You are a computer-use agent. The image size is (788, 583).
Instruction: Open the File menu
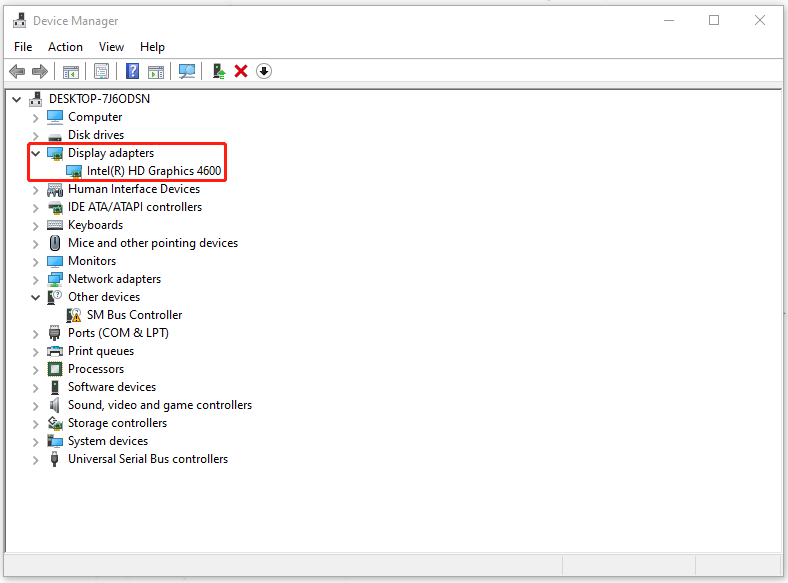click(23, 47)
